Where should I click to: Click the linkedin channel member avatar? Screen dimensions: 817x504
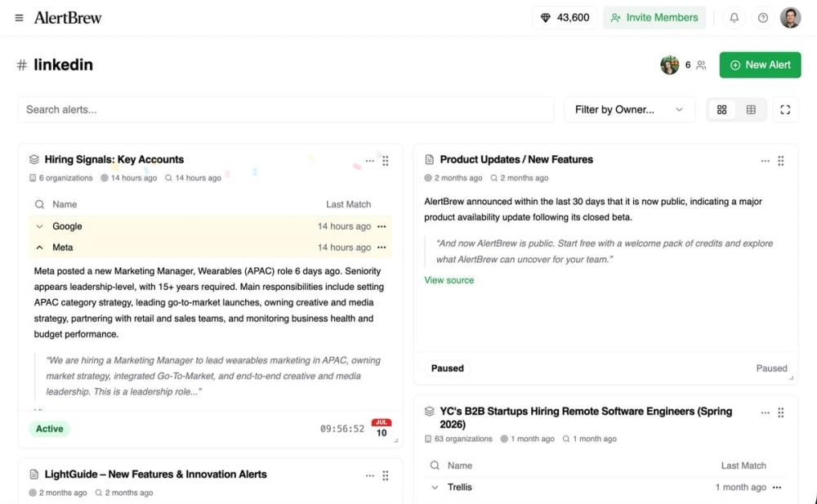click(670, 65)
